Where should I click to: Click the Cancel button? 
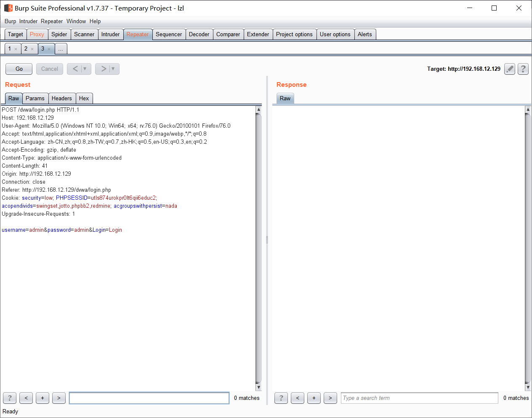[x=50, y=69]
